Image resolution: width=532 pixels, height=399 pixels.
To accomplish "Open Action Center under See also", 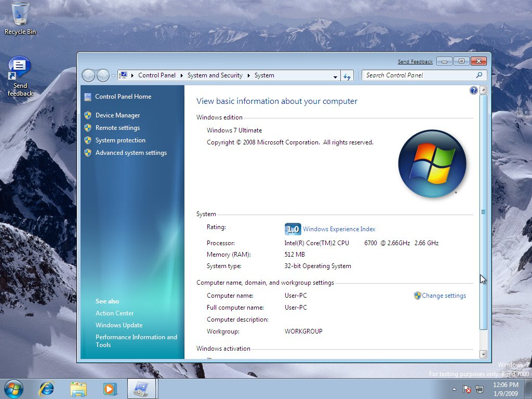I will point(115,313).
